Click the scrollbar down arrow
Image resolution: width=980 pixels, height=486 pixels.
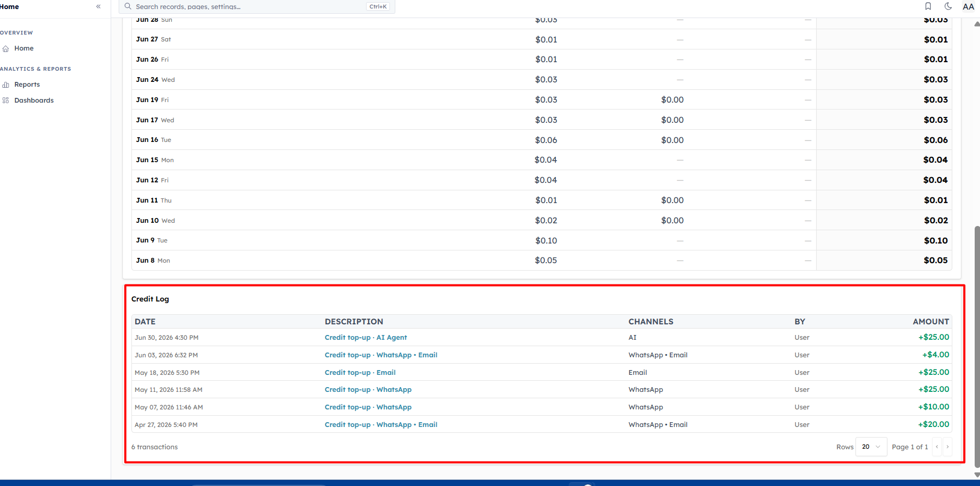click(x=977, y=475)
